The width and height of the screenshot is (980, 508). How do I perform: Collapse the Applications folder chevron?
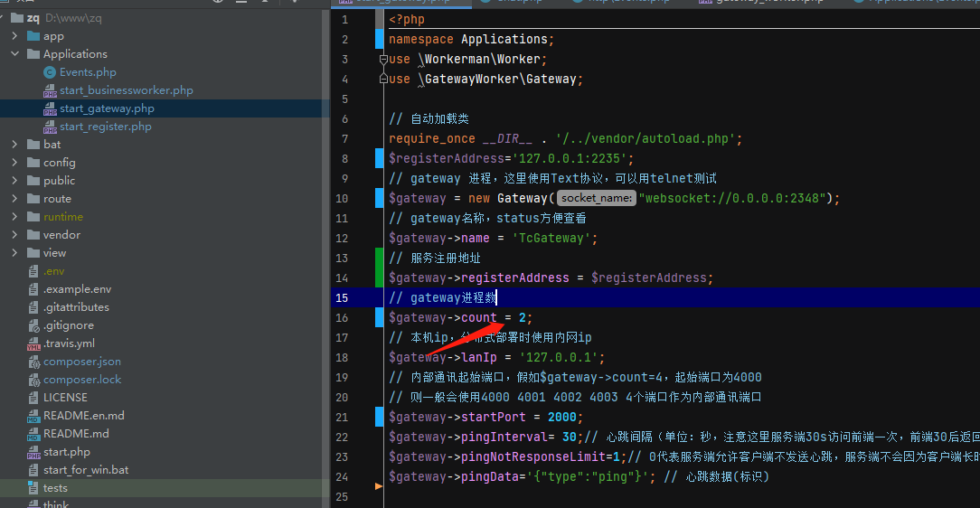(15, 54)
